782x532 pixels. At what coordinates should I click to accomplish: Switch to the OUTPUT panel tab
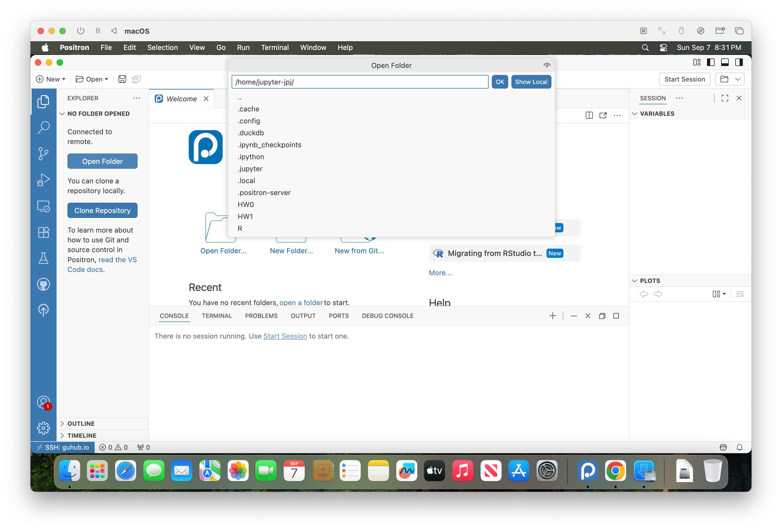coord(303,316)
